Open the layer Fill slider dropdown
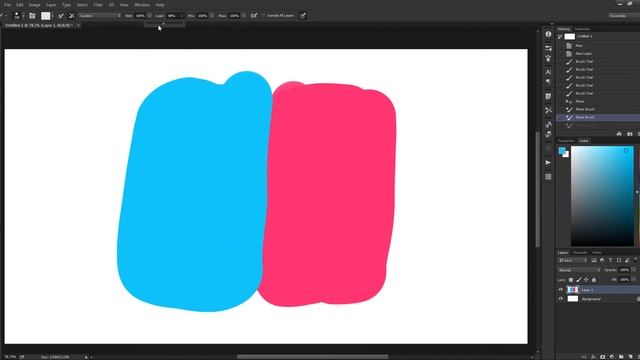The width and height of the screenshot is (640, 360). point(634,280)
